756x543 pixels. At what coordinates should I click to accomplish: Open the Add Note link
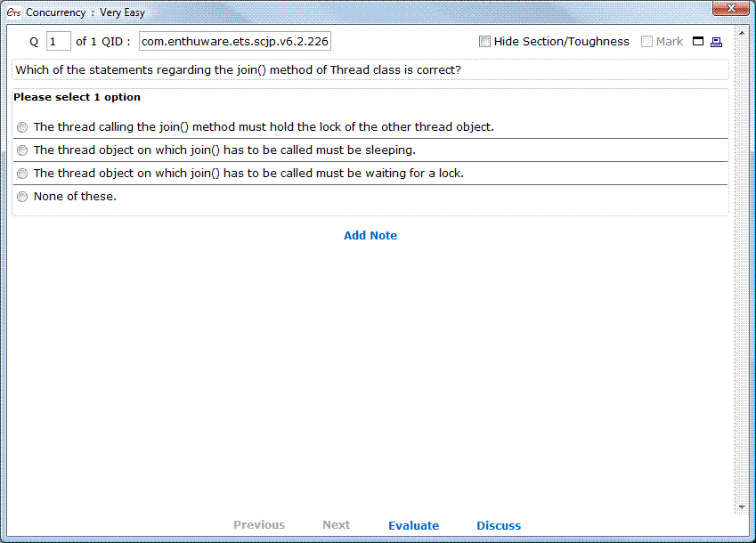(370, 236)
